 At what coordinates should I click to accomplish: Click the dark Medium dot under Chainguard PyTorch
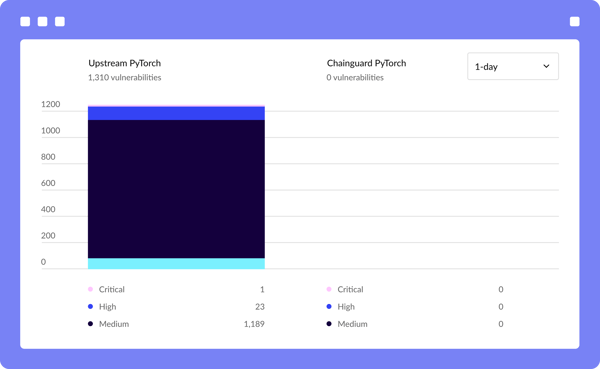point(329,323)
